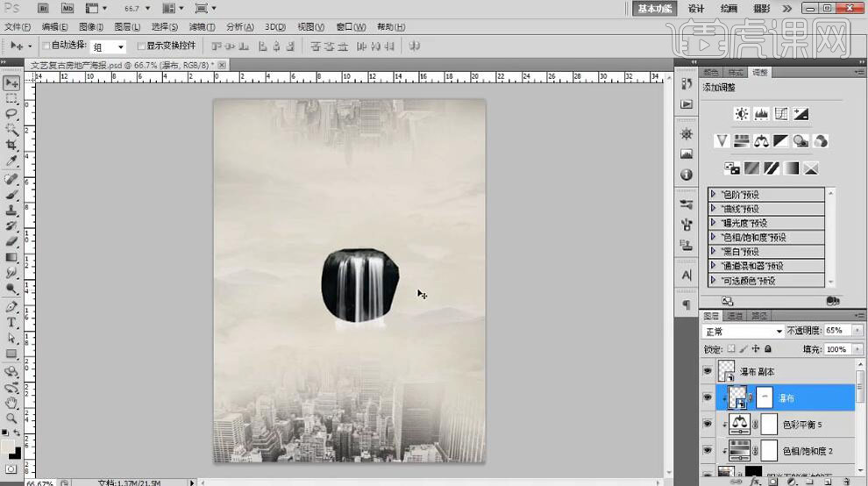Viewport: 868px width, 486px height.
Task: Switch to the 通道 tab
Action: (x=735, y=316)
